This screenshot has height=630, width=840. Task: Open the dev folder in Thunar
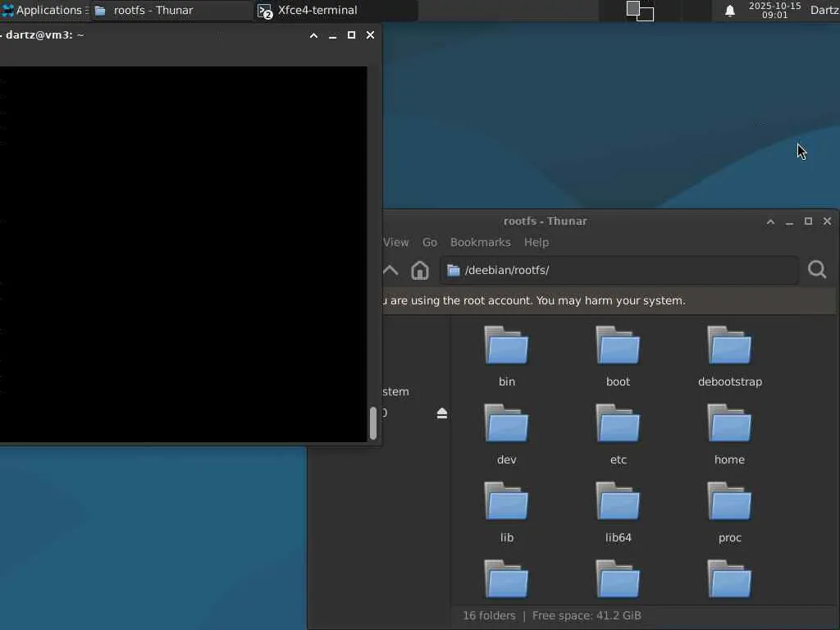(x=506, y=434)
